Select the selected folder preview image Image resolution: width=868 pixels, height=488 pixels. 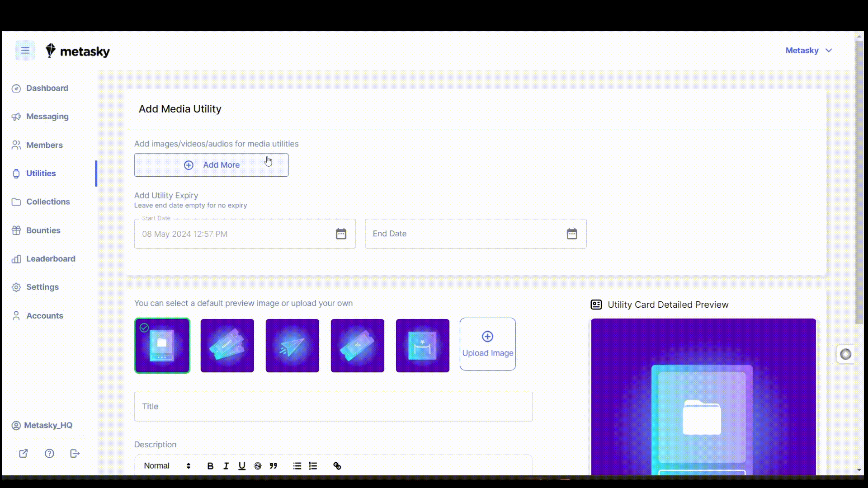tap(162, 346)
